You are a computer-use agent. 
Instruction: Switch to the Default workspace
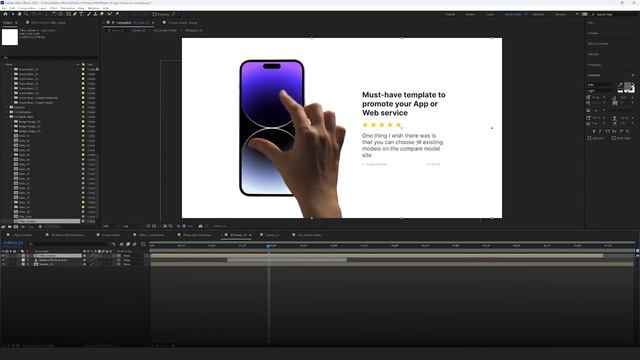tap(450, 14)
